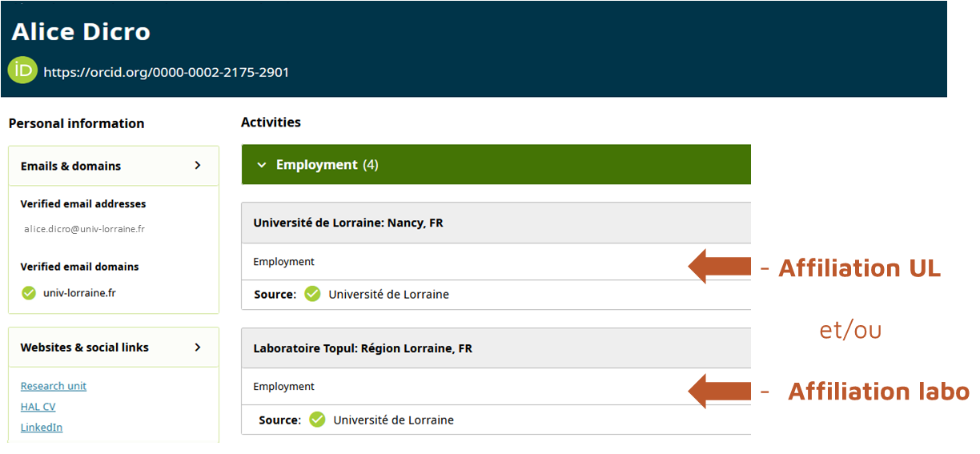The width and height of the screenshot is (980, 454).
Task: Select Université de Lorraine: Nancy, FR heading
Action: click(x=348, y=223)
